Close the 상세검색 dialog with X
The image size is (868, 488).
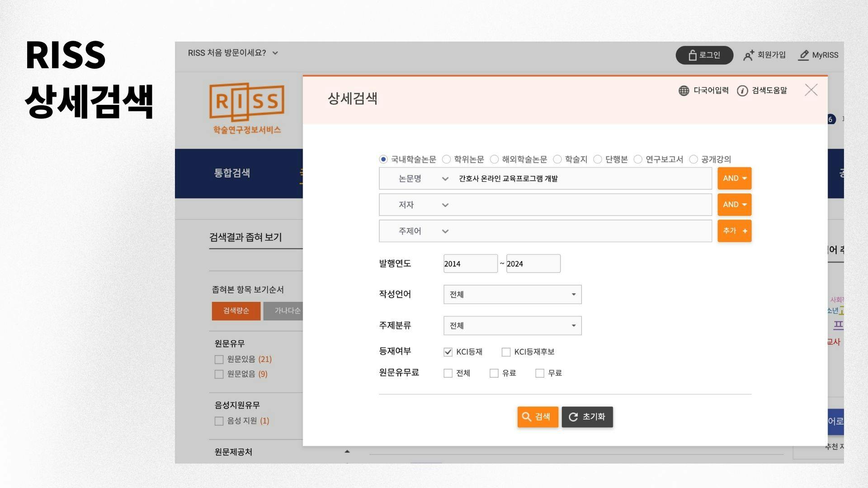point(811,90)
